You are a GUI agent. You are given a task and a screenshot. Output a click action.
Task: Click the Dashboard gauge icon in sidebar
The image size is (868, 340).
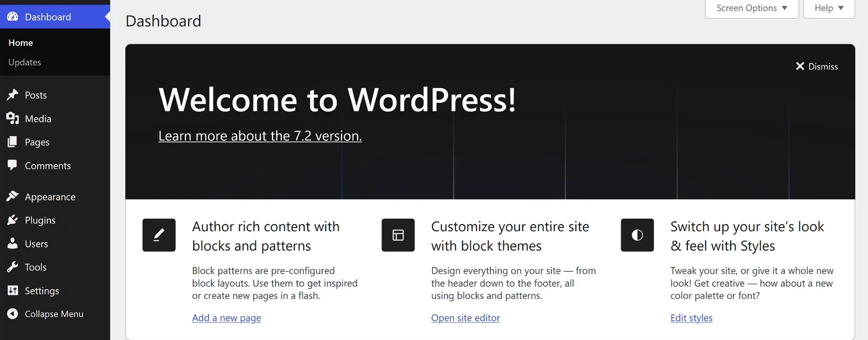pyautogui.click(x=13, y=17)
